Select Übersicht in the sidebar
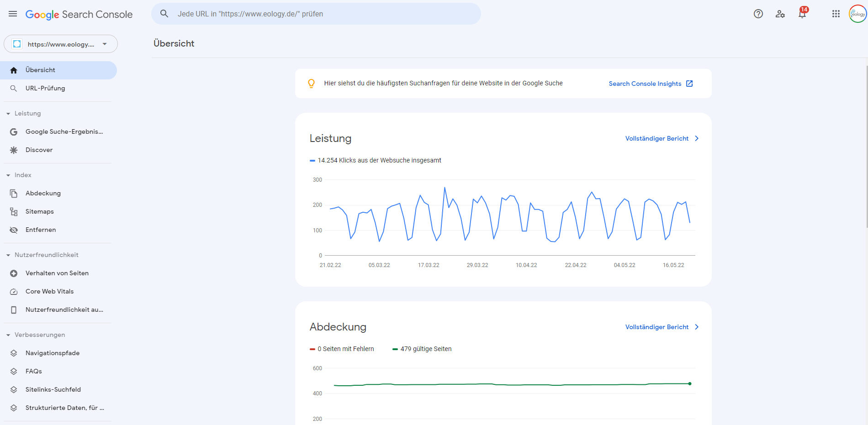The width and height of the screenshot is (868, 425). (x=58, y=70)
